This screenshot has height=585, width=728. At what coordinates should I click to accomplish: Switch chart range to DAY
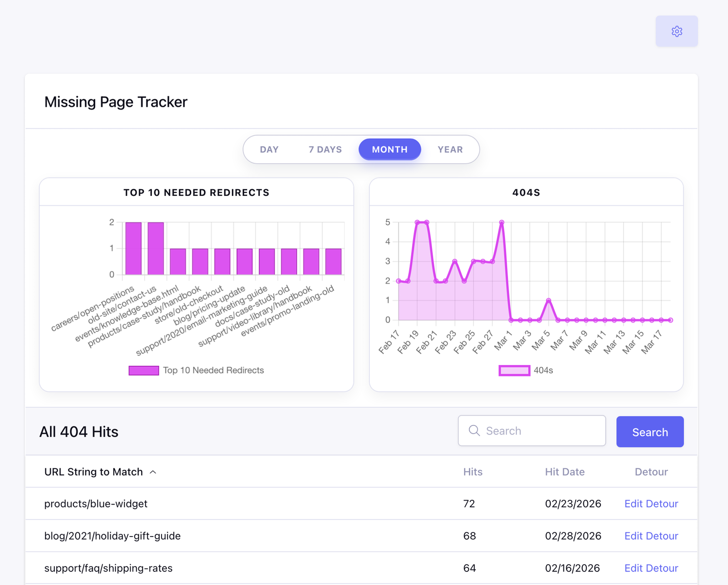pyautogui.click(x=269, y=149)
